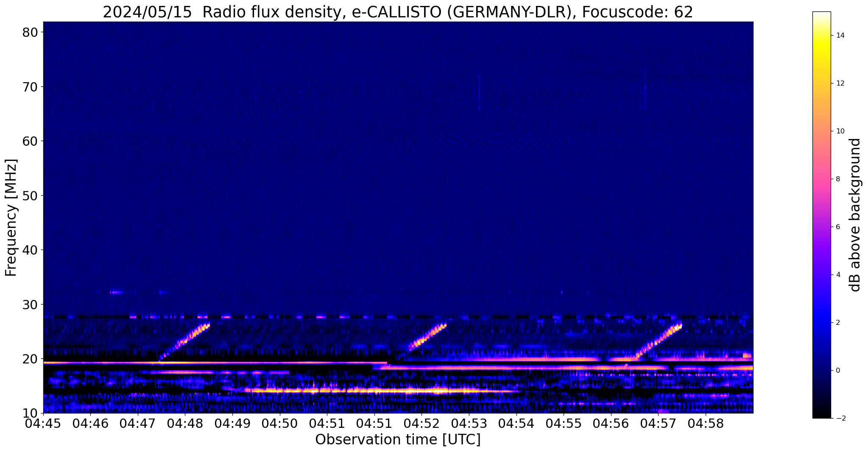The width and height of the screenshot is (868, 452).
Task: Click the black bottom end of the colorbar
Action: pos(821,413)
